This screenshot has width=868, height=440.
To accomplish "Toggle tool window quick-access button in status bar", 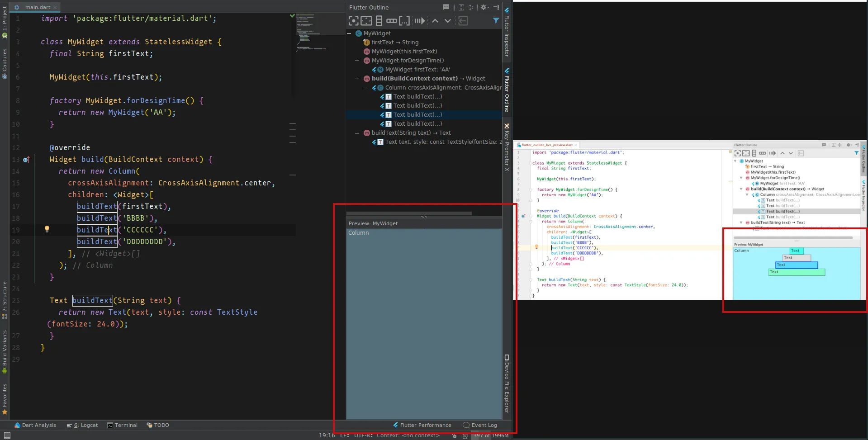I will click(x=7, y=435).
